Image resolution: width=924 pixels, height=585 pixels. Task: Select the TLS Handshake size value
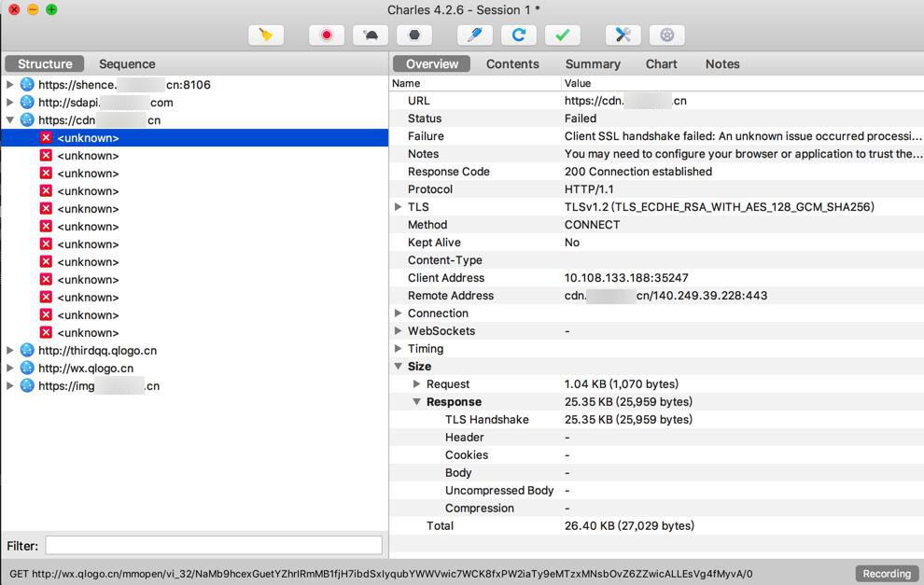point(628,420)
